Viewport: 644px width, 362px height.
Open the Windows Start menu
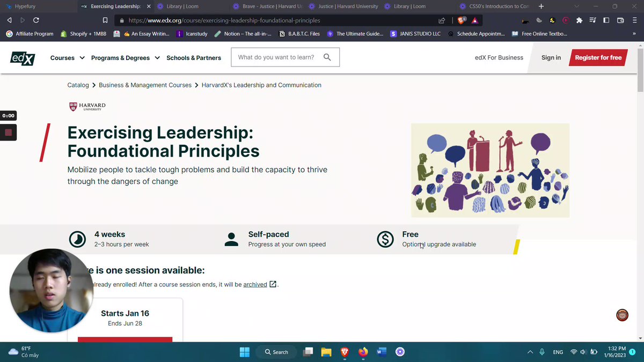[x=244, y=352]
